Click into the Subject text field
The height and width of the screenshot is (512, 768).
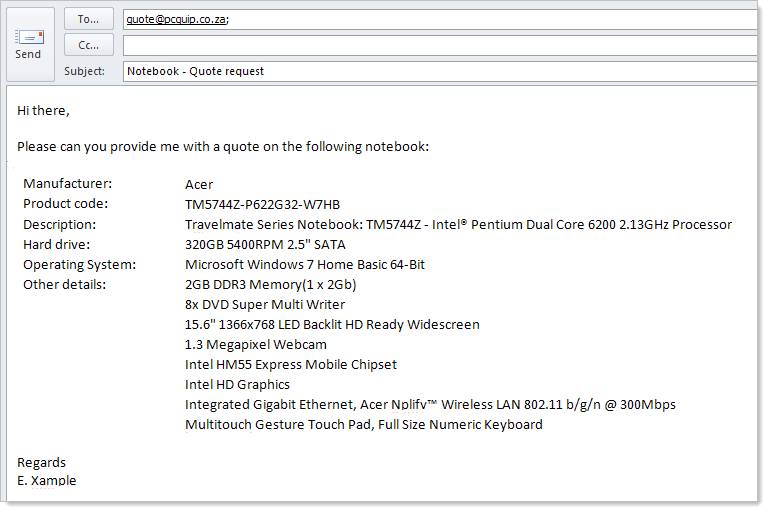coord(440,71)
